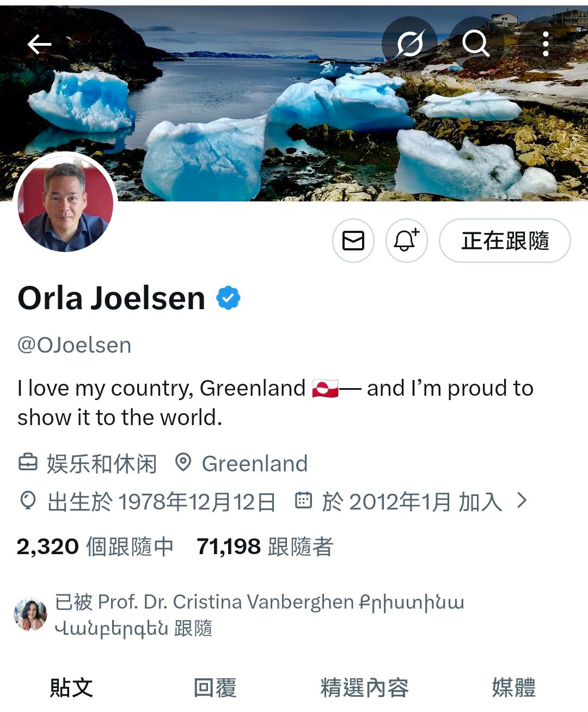Viewport: 588px width, 712px height.
Task: Toggle post notifications bell icon
Action: (x=407, y=241)
